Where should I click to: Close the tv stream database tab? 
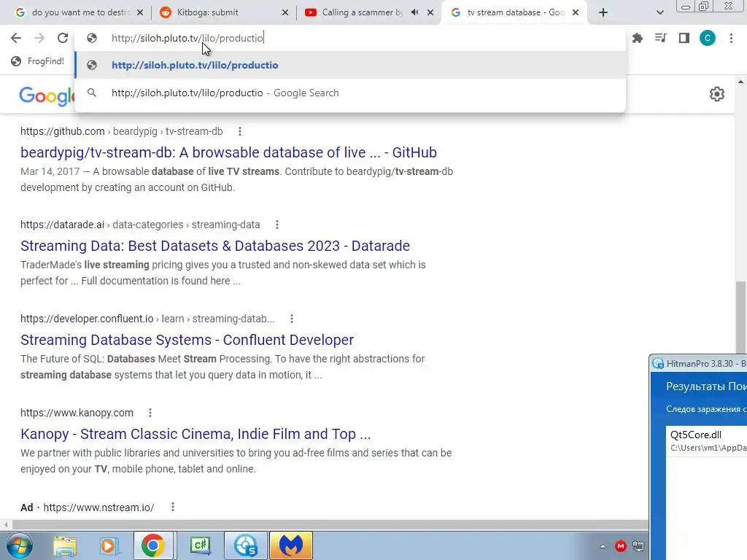pos(576,12)
